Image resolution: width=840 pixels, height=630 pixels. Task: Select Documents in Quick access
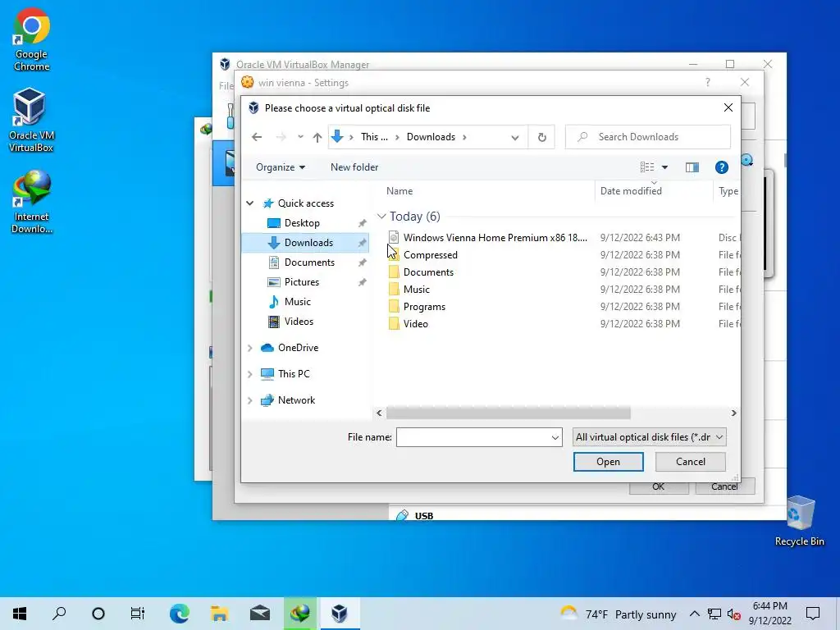[309, 262]
